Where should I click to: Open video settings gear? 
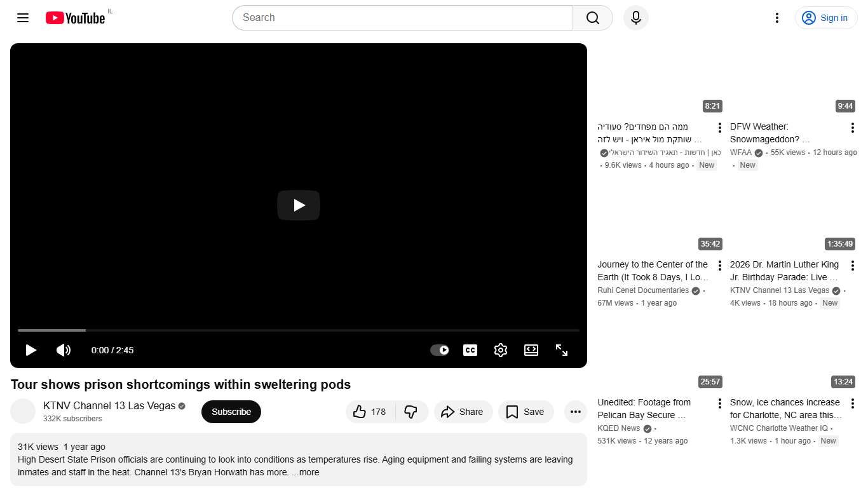(500, 350)
